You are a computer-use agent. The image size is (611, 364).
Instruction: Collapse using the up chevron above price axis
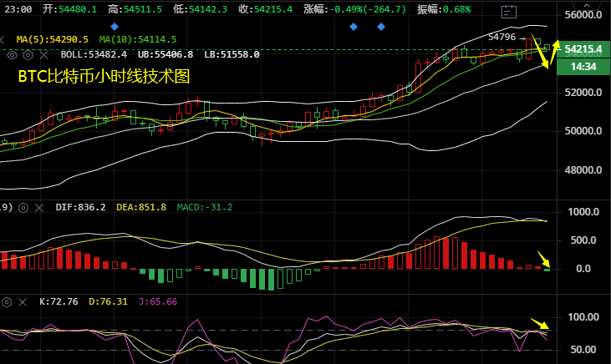coord(587,6)
